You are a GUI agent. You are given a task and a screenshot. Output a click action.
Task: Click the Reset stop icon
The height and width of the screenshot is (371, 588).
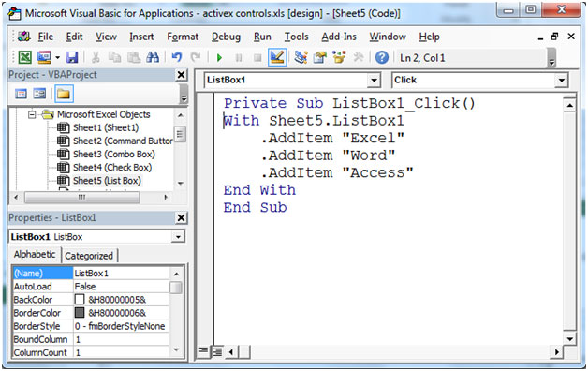pos(257,58)
